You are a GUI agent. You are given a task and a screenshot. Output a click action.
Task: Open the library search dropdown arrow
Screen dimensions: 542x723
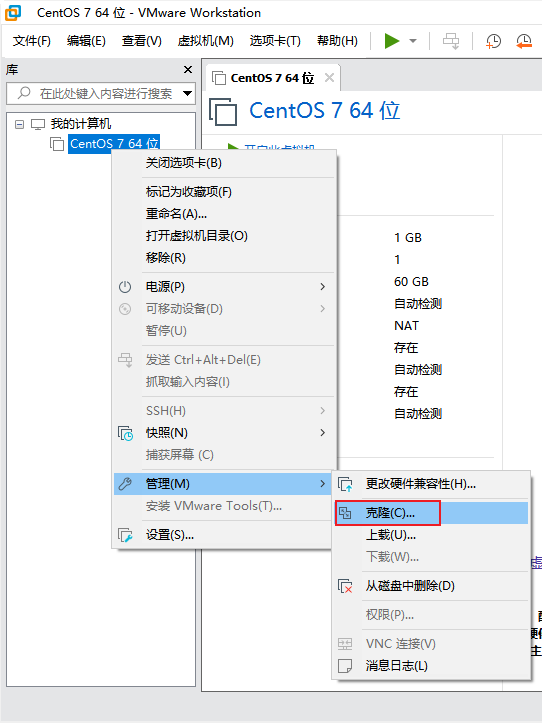pos(187,94)
